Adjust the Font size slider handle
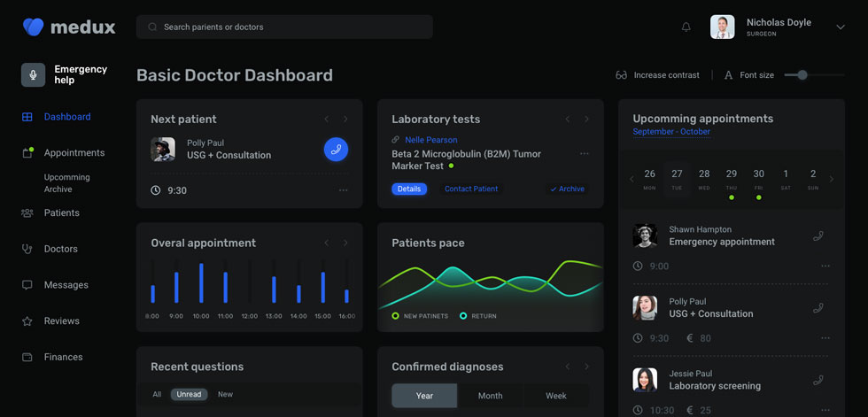This screenshot has height=417, width=868. tap(802, 75)
